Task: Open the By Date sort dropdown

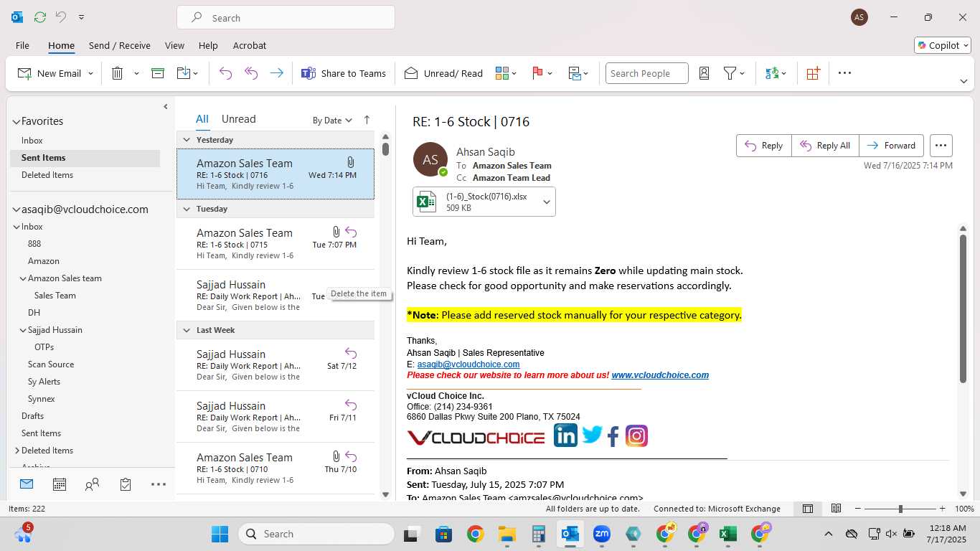Action: (x=332, y=120)
